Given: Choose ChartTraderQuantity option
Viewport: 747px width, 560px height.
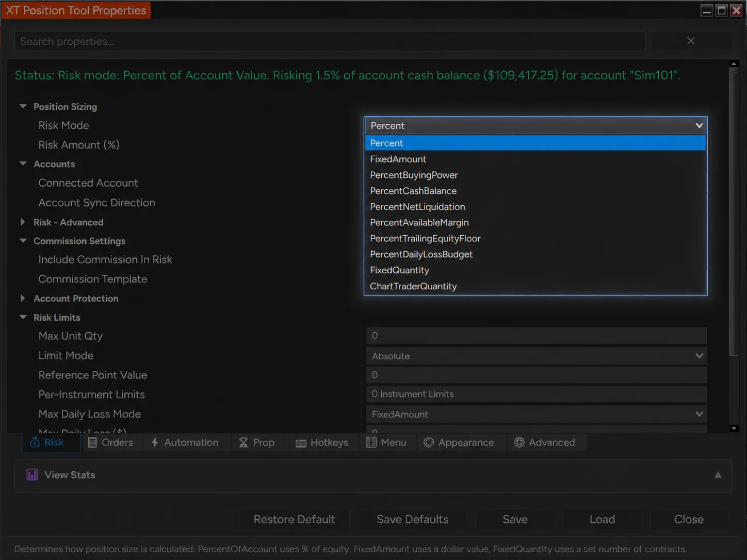Looking at the screenshot, I should click(x=535, y=286).
